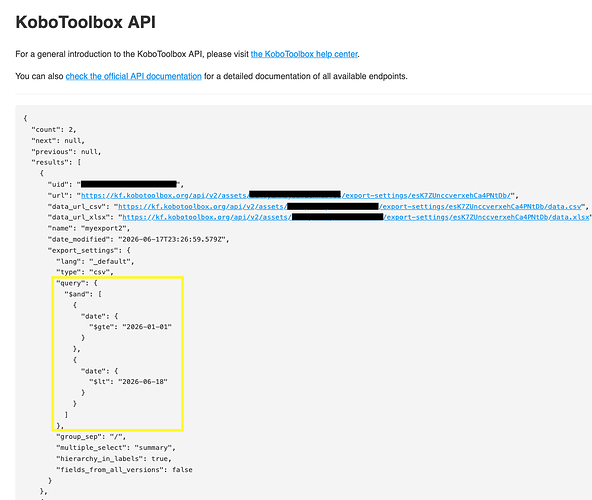Follow the "url" export-settings link

click(x=296, y=196)
